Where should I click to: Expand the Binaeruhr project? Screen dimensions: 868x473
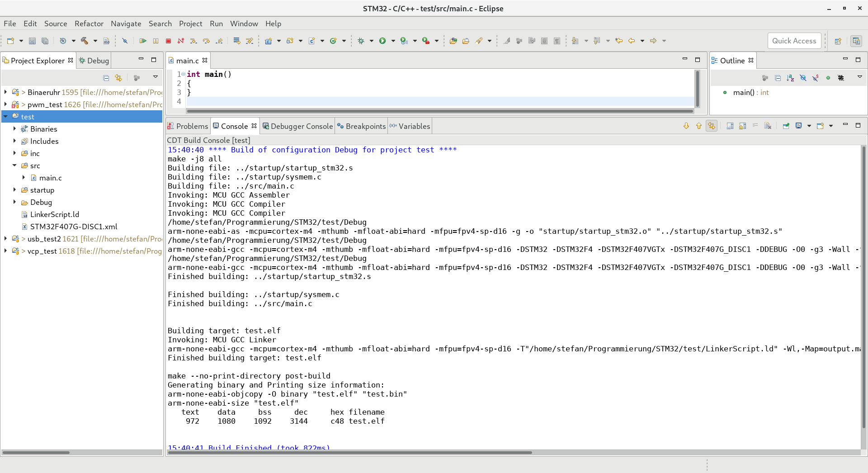tap(5, 92)
